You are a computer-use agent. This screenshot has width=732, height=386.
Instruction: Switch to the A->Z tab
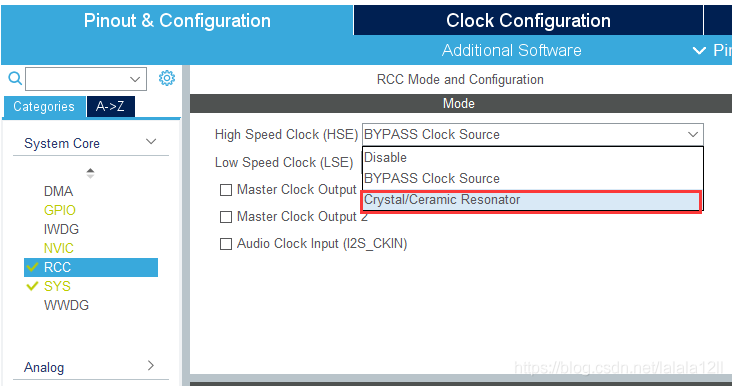pyautogui.click(x=110, y=106)
